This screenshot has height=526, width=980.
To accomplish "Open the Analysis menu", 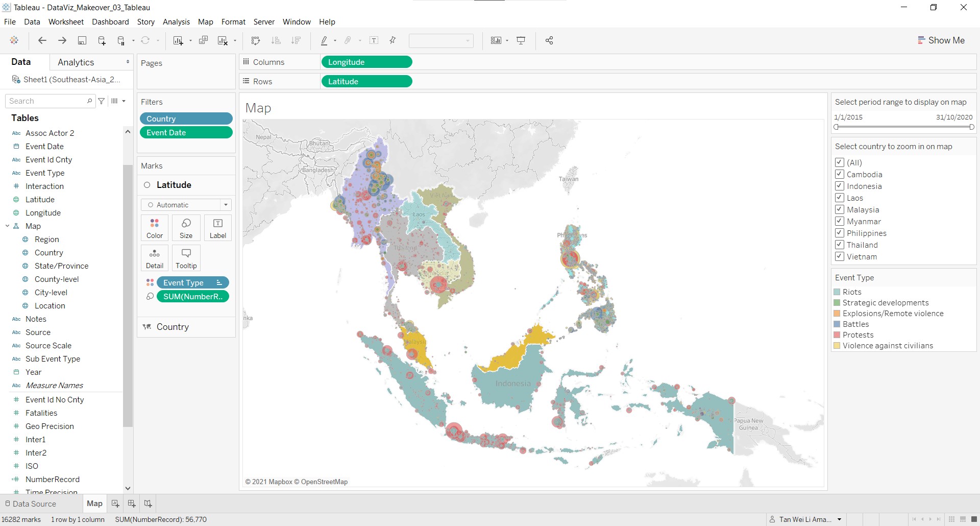I will [176, 22].
